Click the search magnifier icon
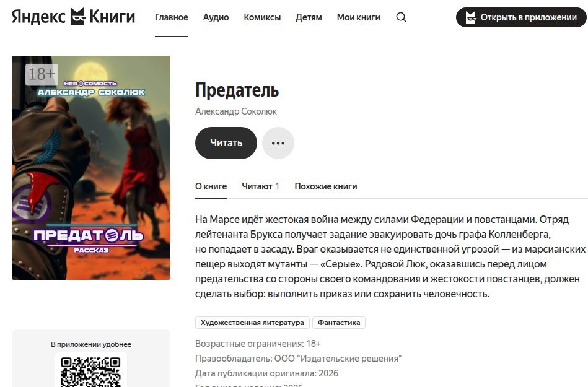This screenshot has height=387, width=588. [x=402, y=17]
